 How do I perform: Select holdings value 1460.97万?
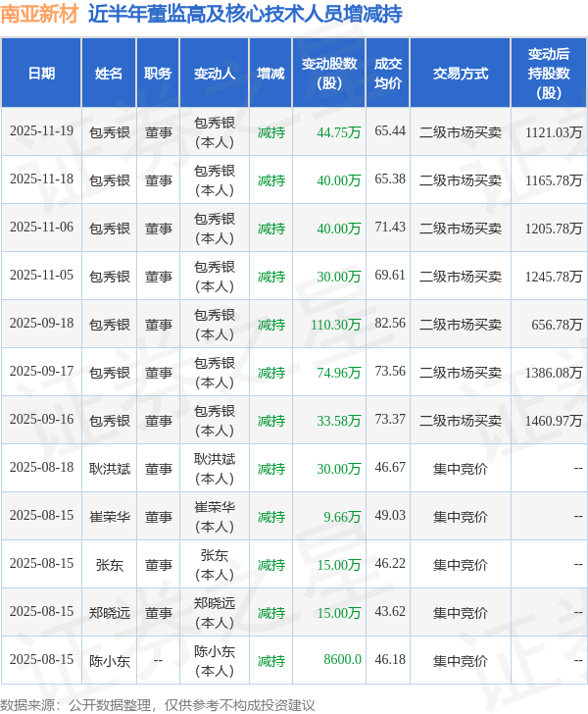(x=554, y=421)
